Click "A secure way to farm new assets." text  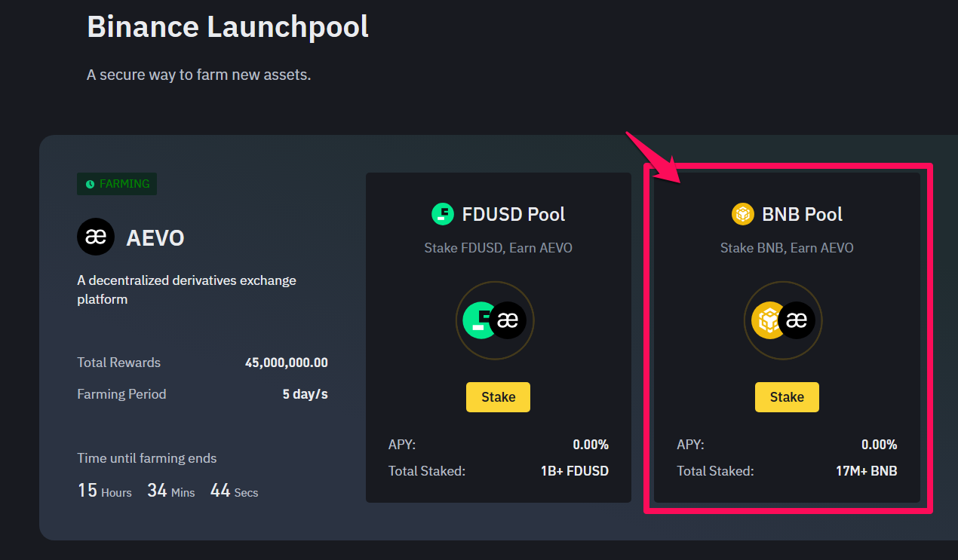pyautogui.click(x=199, y=75)
